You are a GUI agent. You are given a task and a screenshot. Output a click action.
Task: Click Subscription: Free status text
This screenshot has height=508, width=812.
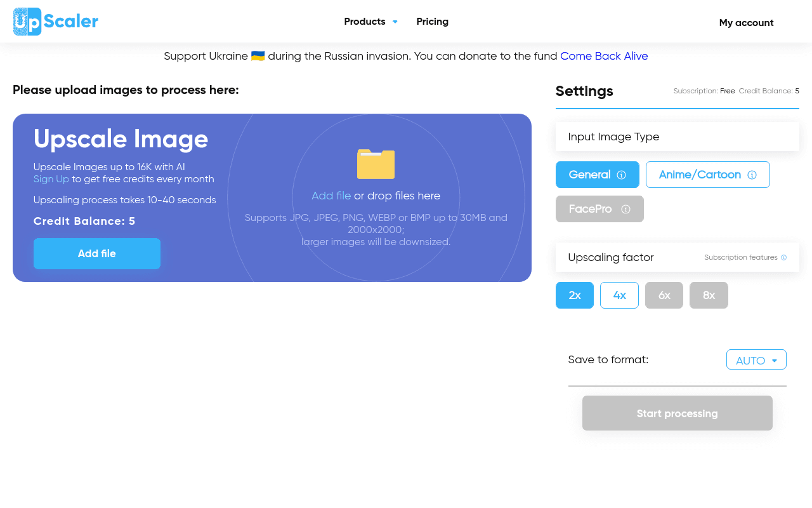[704, 91]
